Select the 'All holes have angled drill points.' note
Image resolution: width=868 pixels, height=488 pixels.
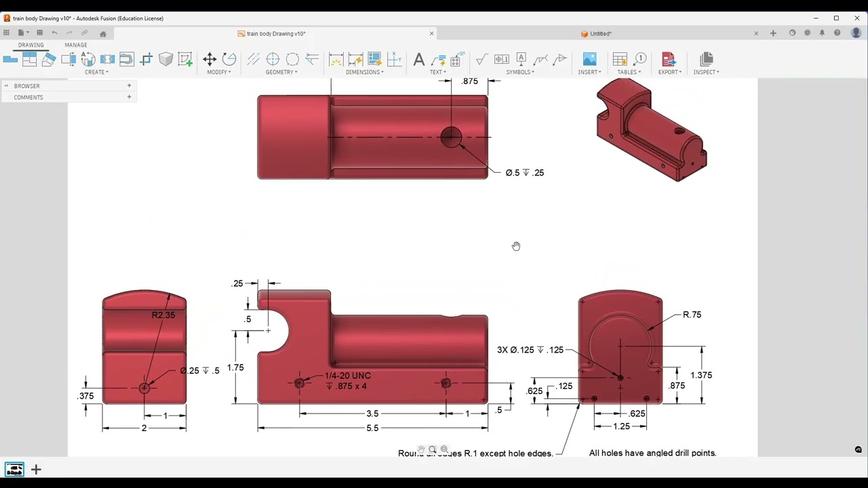(652, 453)
